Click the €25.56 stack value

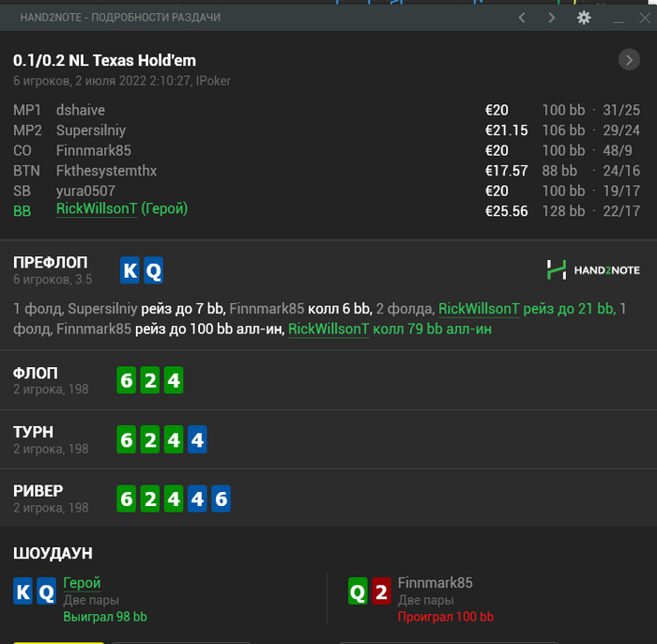pos(506,211)
